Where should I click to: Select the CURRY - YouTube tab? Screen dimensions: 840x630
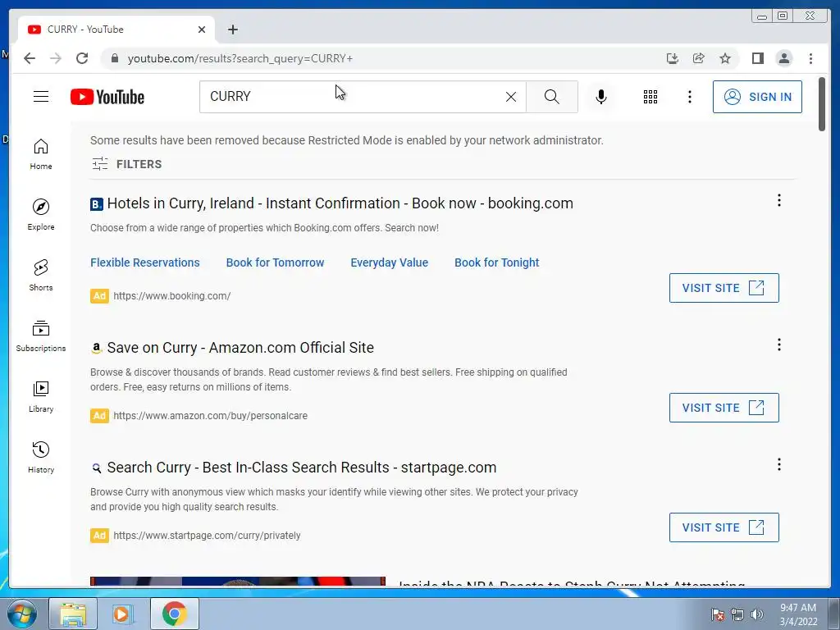(116, 30)
